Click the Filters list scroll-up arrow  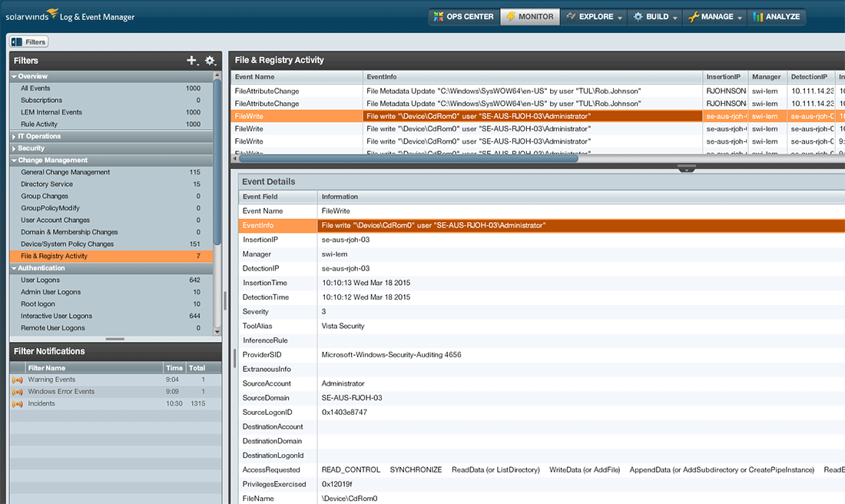coord(217,75)
